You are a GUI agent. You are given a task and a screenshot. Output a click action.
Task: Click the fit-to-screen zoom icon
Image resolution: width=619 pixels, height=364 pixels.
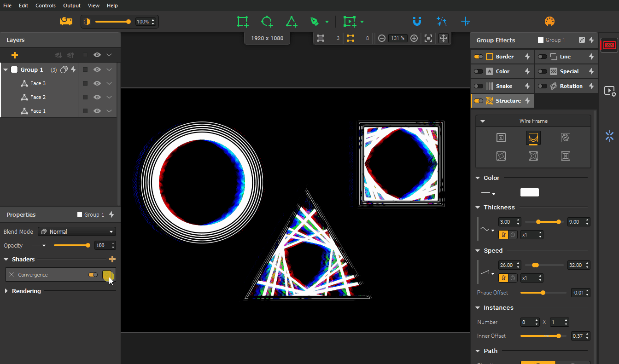[428, 39]
